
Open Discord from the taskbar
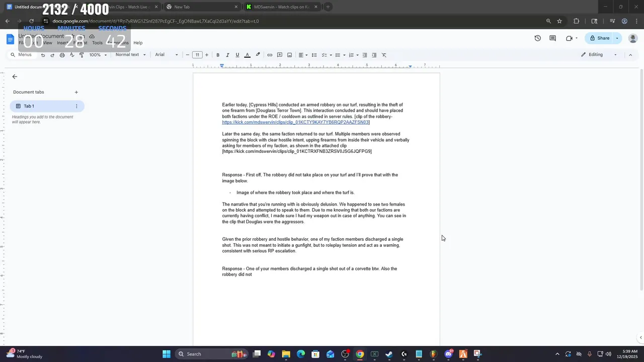coord(448,354)
